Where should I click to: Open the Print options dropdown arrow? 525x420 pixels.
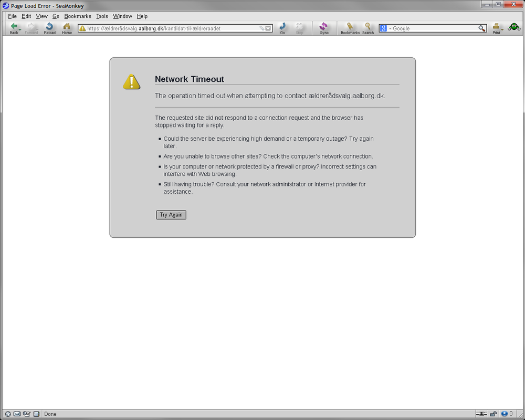502,30
